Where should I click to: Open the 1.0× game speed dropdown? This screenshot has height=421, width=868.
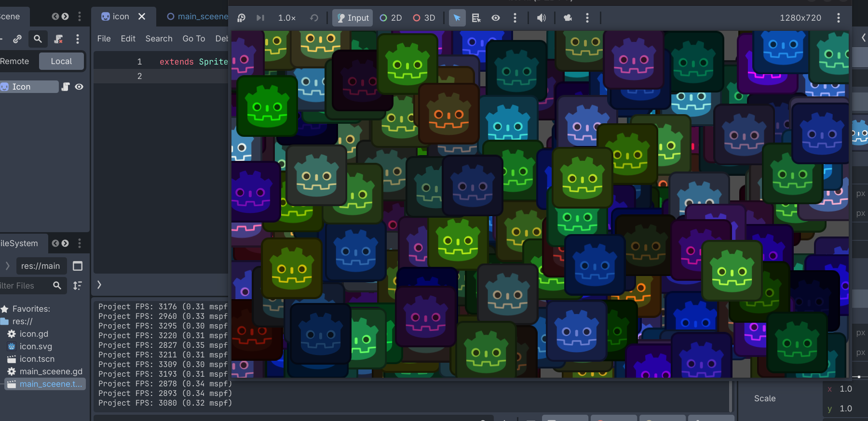pos(287,18)
